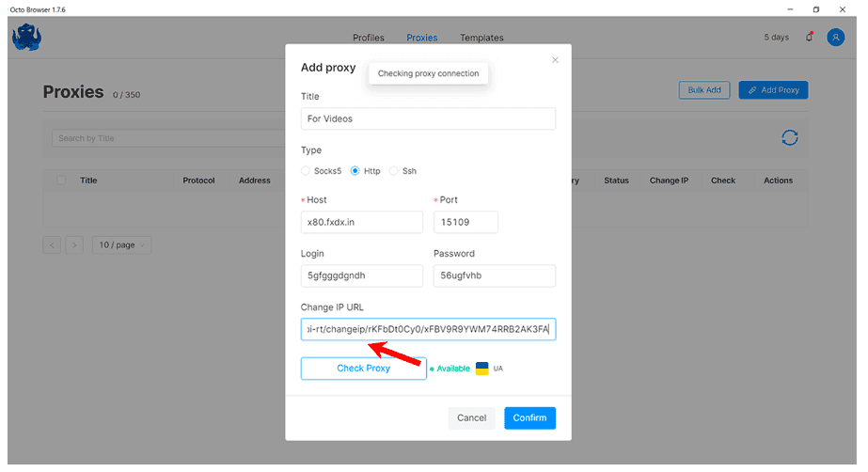Select the Socks5 proxy type
The height and width of the screenshot is (472, 868).
(x=306, y=171)
